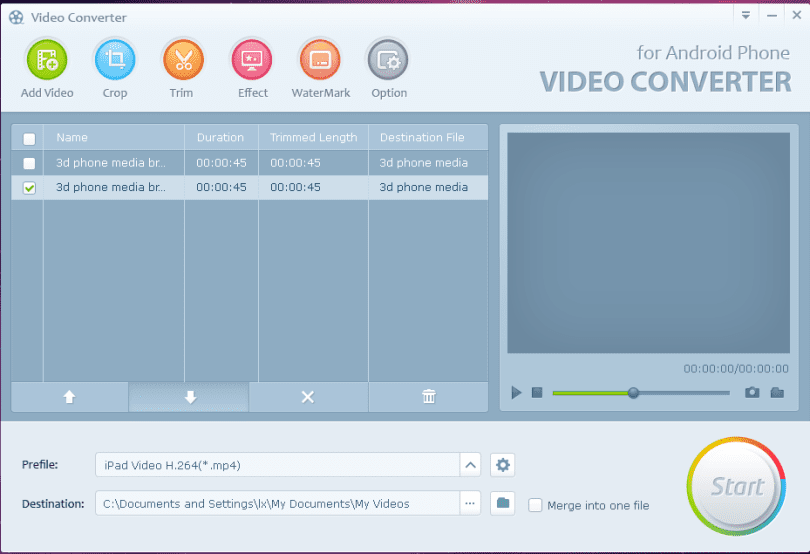Click the Destination path input field

pos(277,503)
